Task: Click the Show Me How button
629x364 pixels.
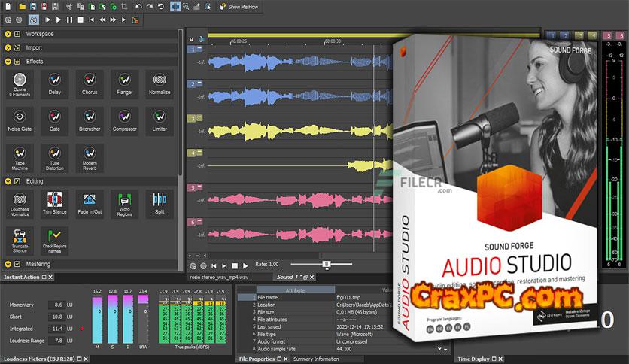Action: click(x=239, y=7)
